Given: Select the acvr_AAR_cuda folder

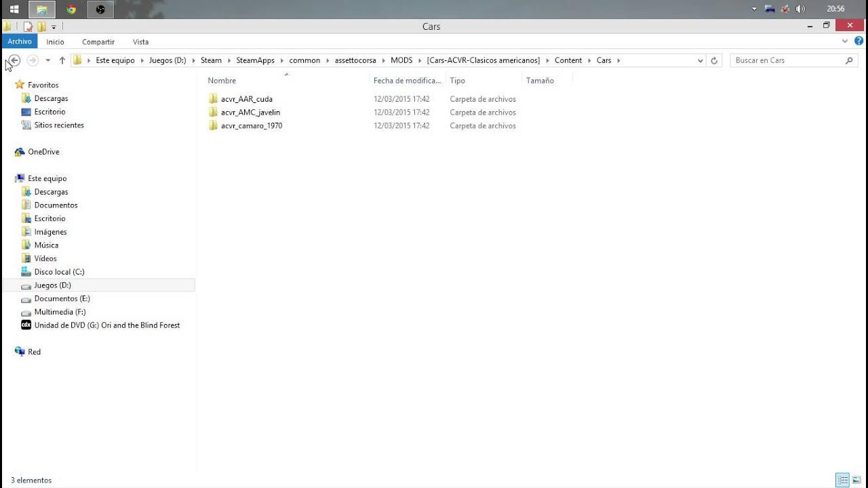Looking at the screenshot, I should (x=247, y=99).
